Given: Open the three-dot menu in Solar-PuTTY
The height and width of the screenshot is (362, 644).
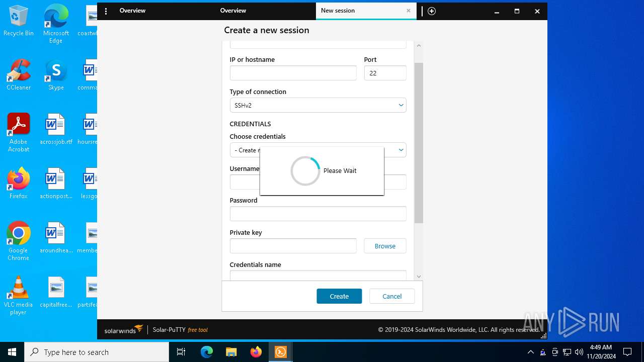Looking at the screenshot, I should pyautogui.click(x=106, y=11).
